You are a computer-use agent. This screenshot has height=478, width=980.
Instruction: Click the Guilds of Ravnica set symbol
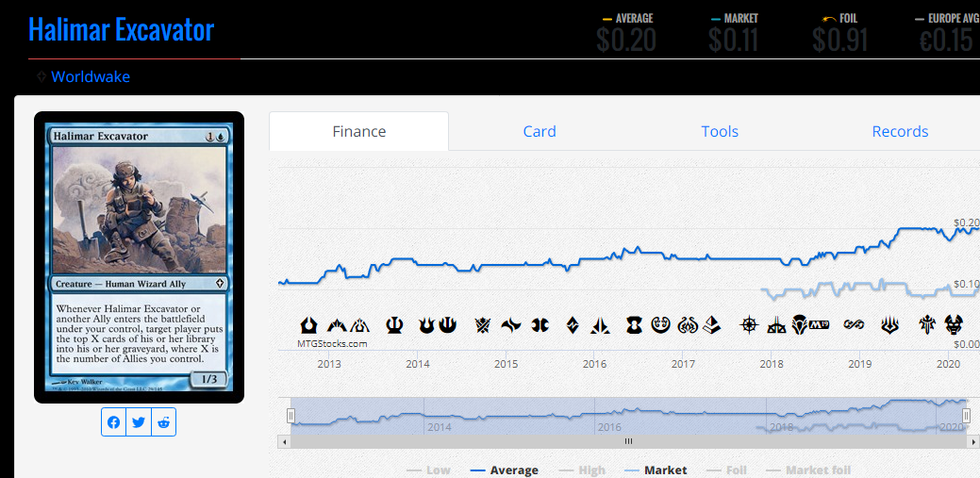(x=854, y=325)
